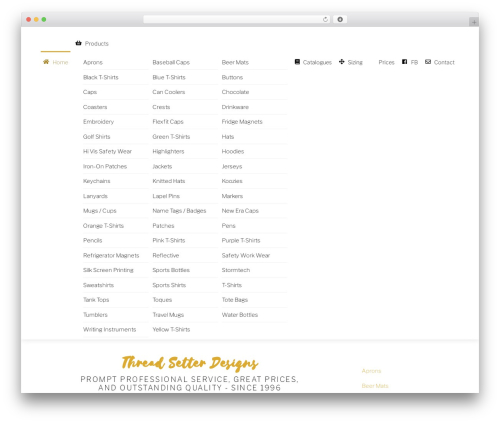Select Iron-On Patches
This screenshot has width=500, height=423.
tap(105, 166)
